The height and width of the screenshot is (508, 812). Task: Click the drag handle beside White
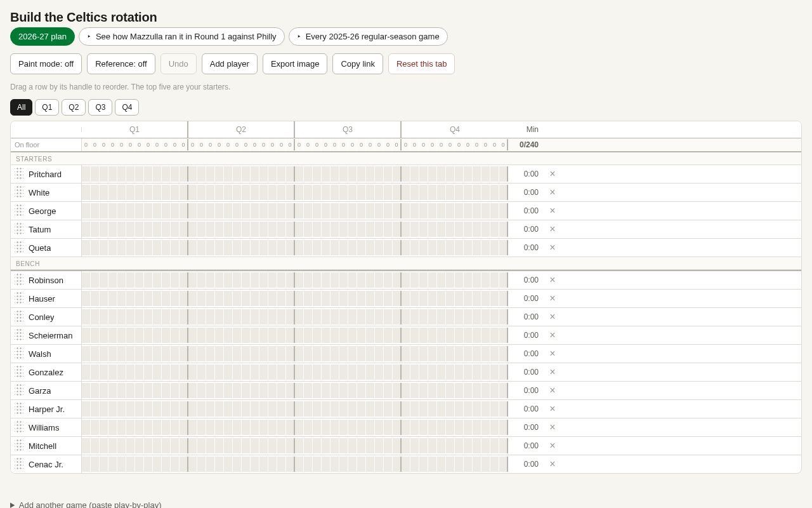point(20,192)
